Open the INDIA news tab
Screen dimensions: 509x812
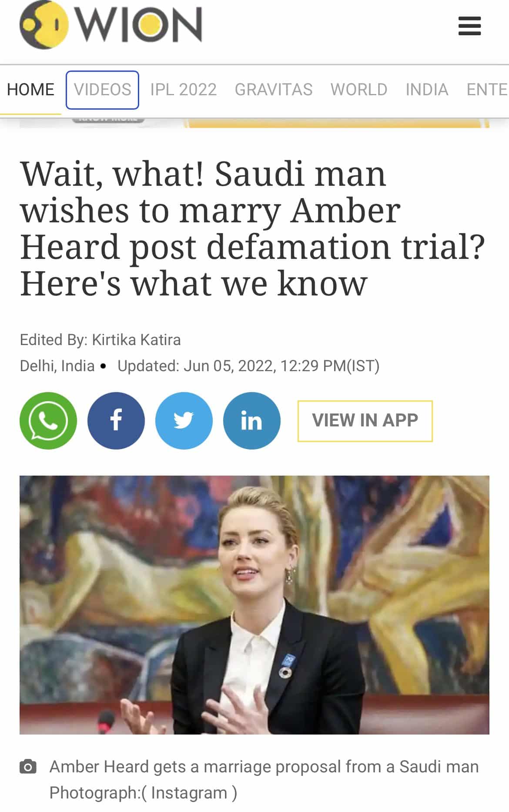[x=427, y=90]
